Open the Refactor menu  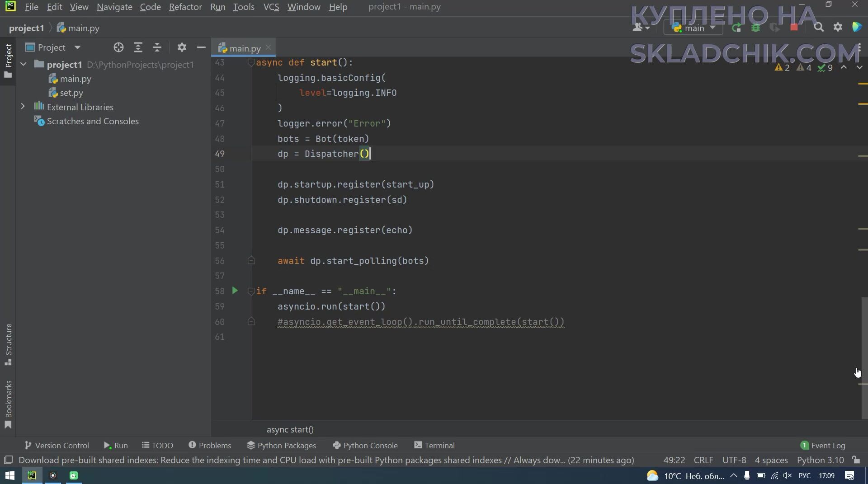(185, 7)
